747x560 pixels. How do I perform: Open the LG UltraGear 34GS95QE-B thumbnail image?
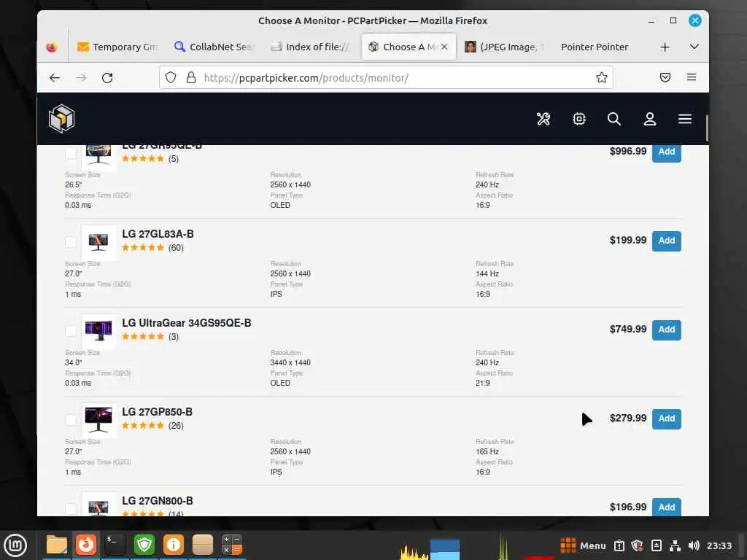(98, 332)
